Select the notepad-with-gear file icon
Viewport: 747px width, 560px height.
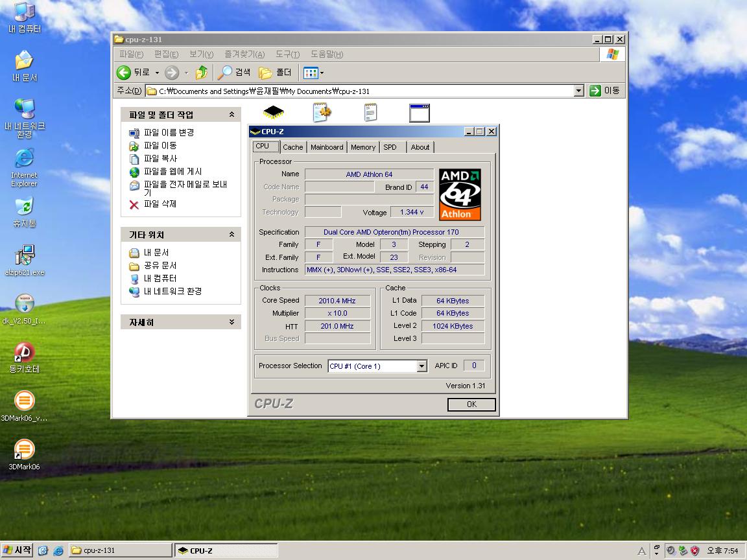pyautogui.click(x=322, y=112)
